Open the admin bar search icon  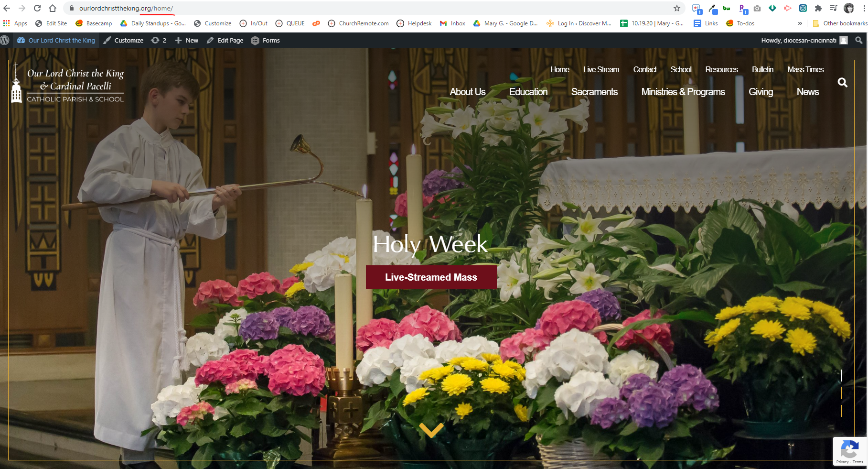858,41
